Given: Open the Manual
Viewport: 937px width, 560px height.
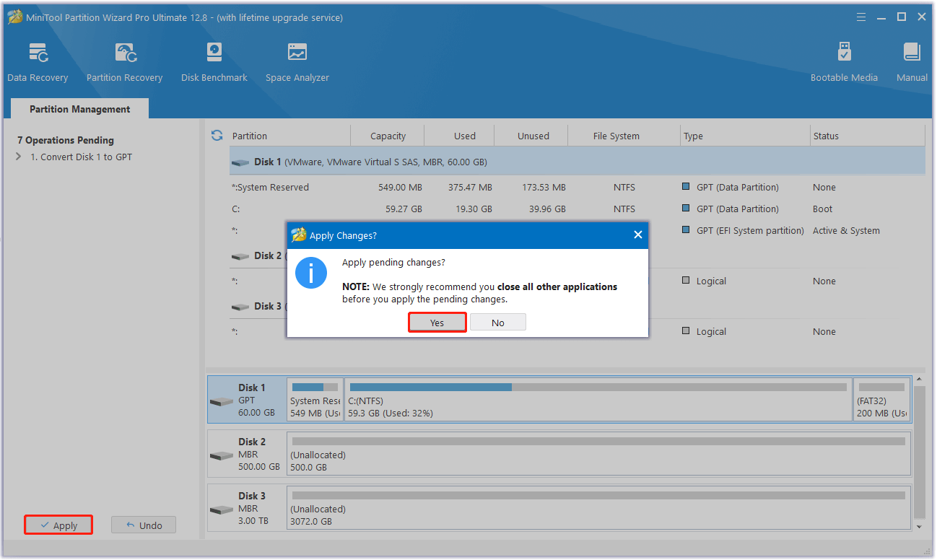Looking at the screenshot, I should pos(912,63).
